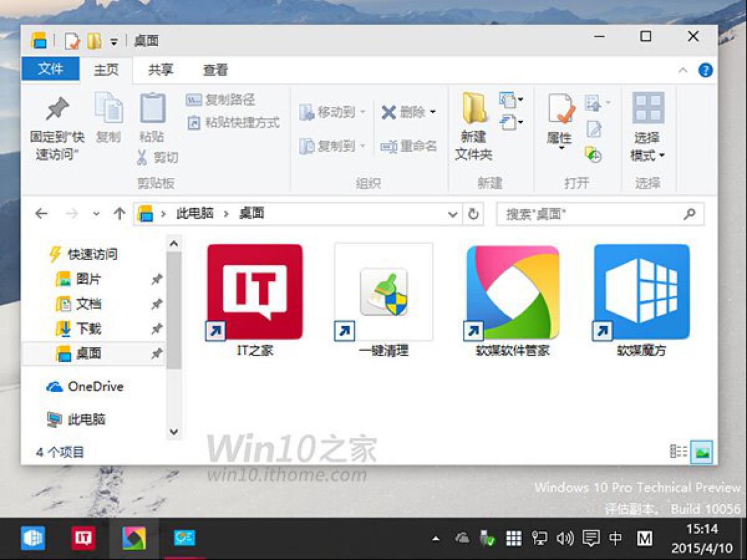Click the 中 input method indicator
The image size is (747, 560).
pyautogui.click(x=615, y=538)
